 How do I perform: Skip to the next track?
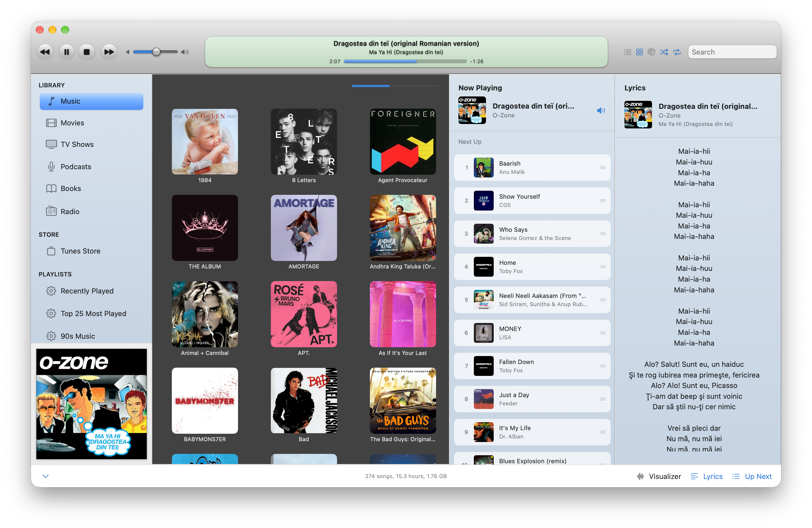(109, 52)
